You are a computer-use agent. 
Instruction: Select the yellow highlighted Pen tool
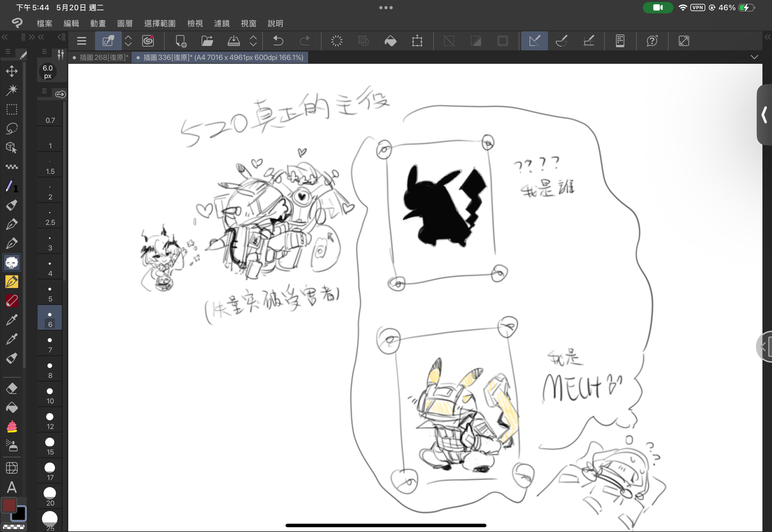point(12,282)
